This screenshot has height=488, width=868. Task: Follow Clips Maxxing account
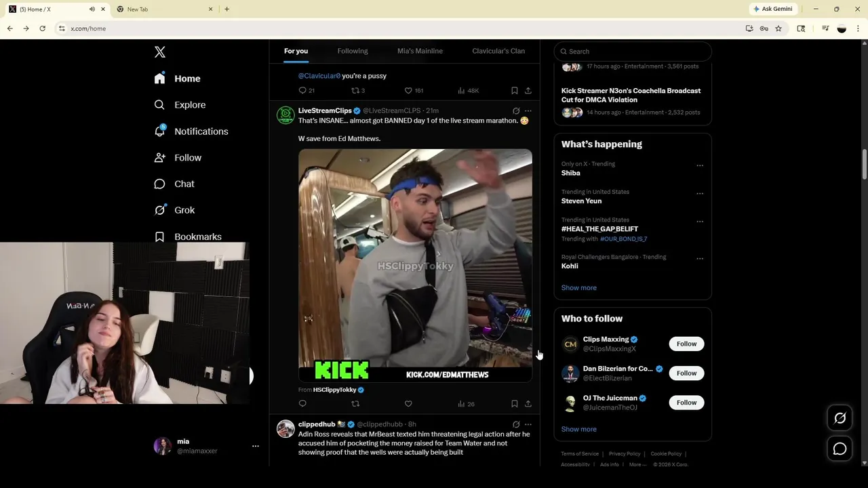686,344
